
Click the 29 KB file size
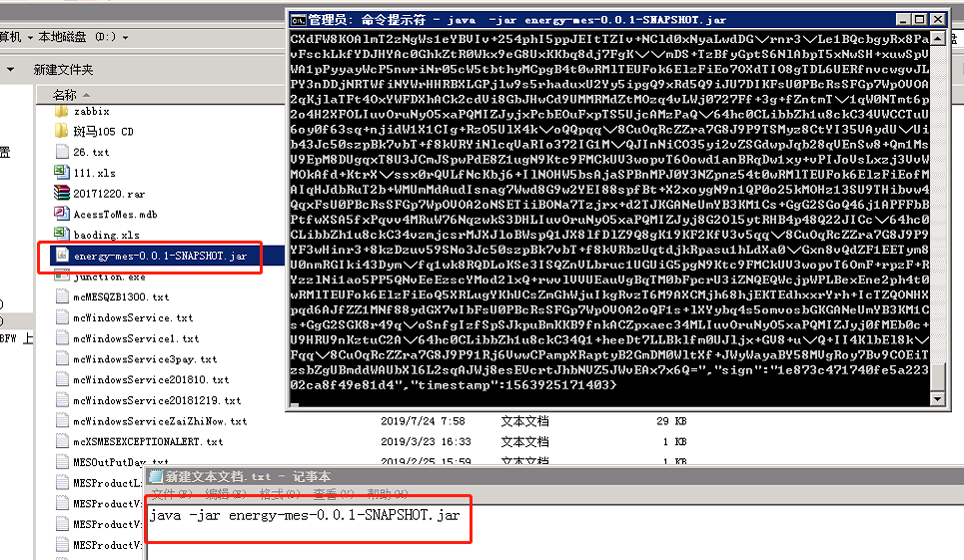[671, 421]
